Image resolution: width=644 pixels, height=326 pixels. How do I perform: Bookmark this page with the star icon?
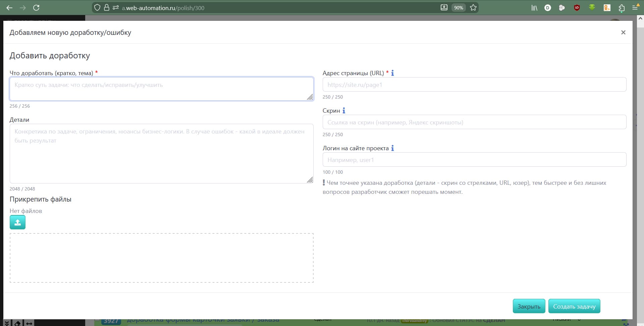[x=473, y=8]
